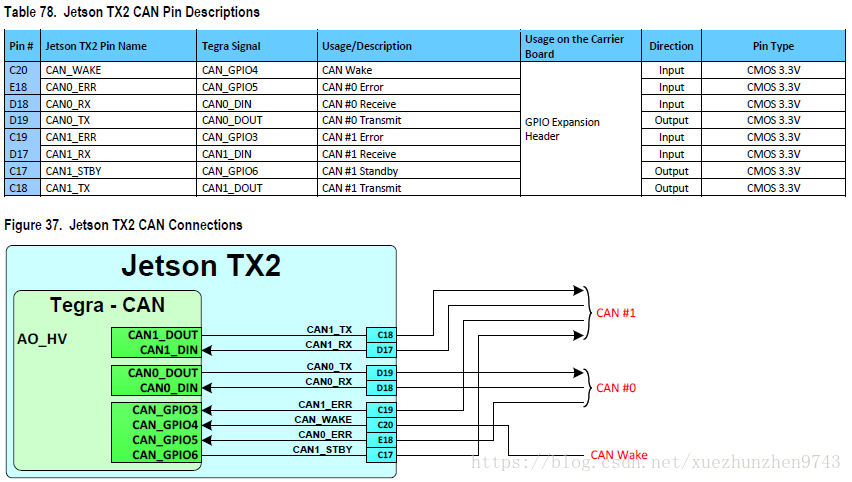This screenshot has height=482, width=852.
Task: Click the CAN_GPIO6 block in the diagram
Action: (x=156, y=455)
